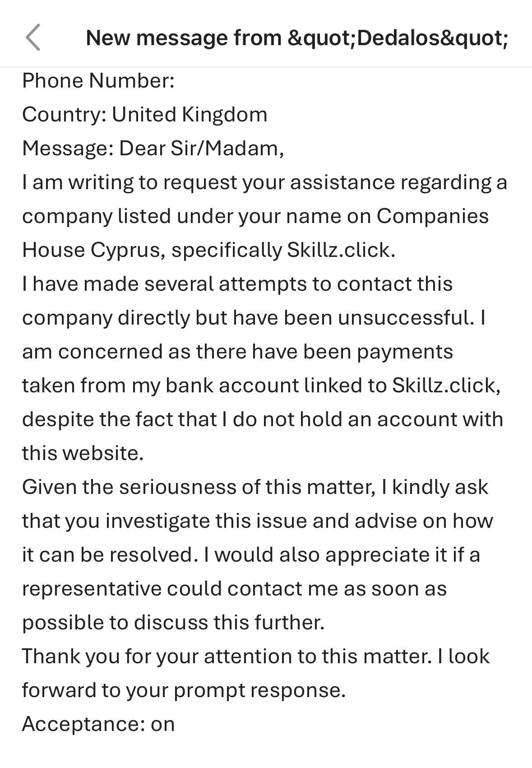Image resolution: width=532 pixels, height=768 pixels.
Task: Open the Skillz.click link after 'linked to'
Action: [x=446, y=386]
